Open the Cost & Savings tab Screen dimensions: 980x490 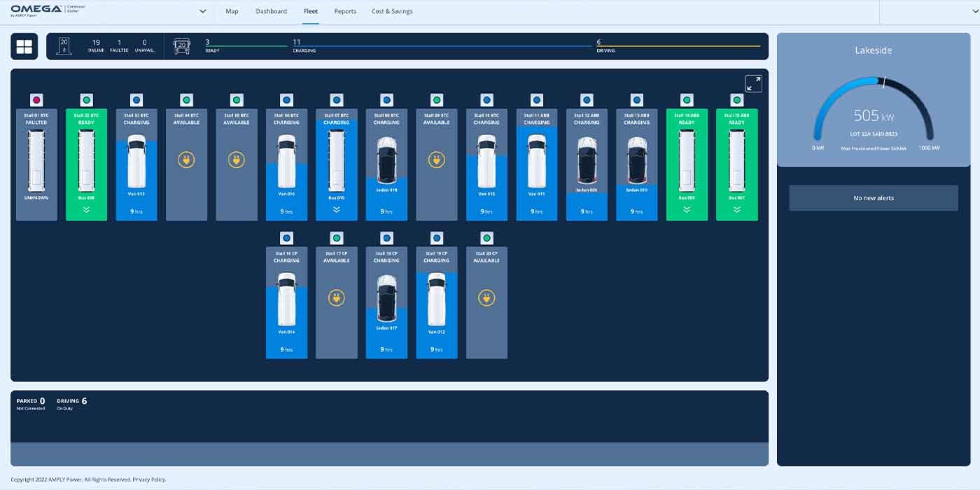[392, 11]
